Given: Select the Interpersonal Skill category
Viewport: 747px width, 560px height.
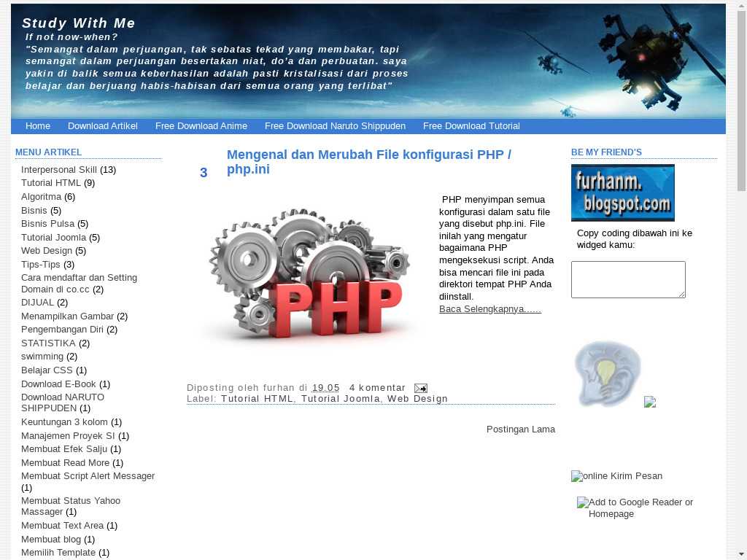Looking at the screenshot, I should 59,170.
